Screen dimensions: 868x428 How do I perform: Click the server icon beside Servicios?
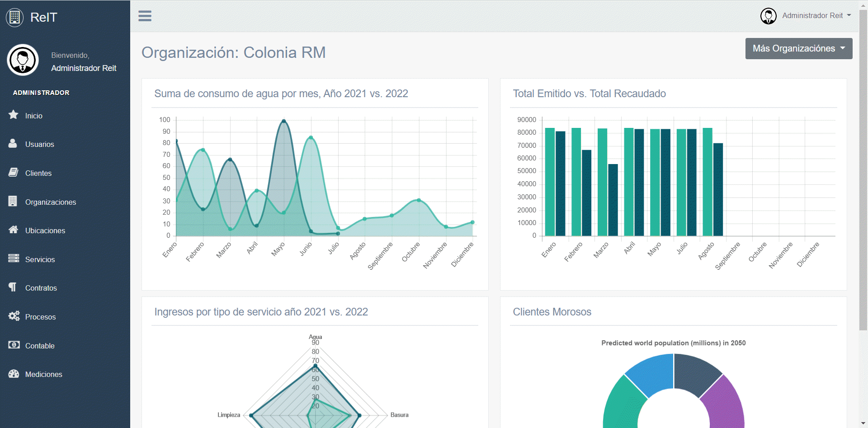click(x=14, y=259)
